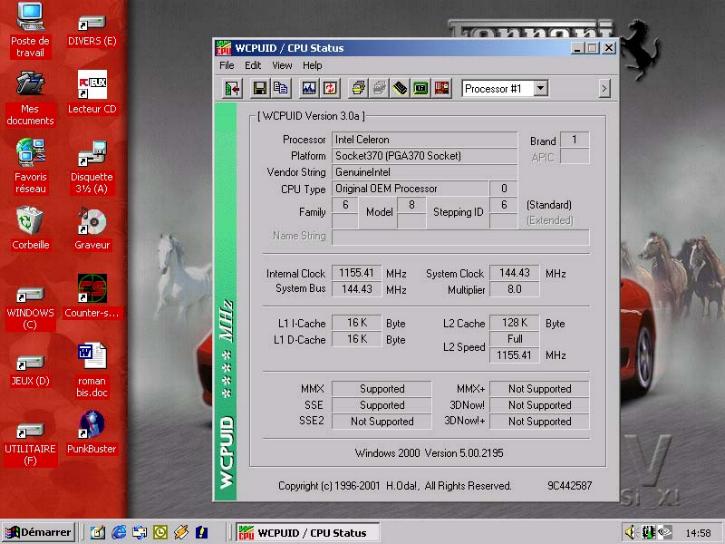This screenshot has height=544, width=725.
Task: Click the volume speaker tray icon
Action: click(x=631, y=533)
